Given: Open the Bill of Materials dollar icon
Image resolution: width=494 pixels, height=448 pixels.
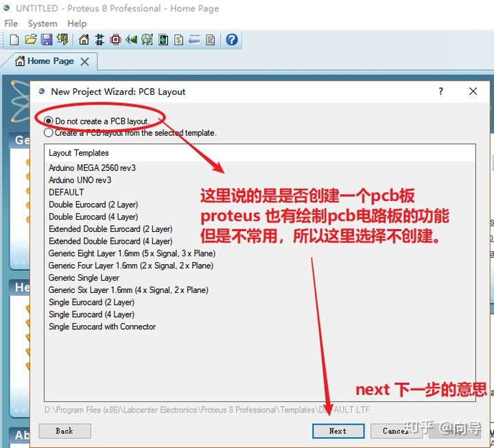Looking at the screenshot, I should pos(178,40).
